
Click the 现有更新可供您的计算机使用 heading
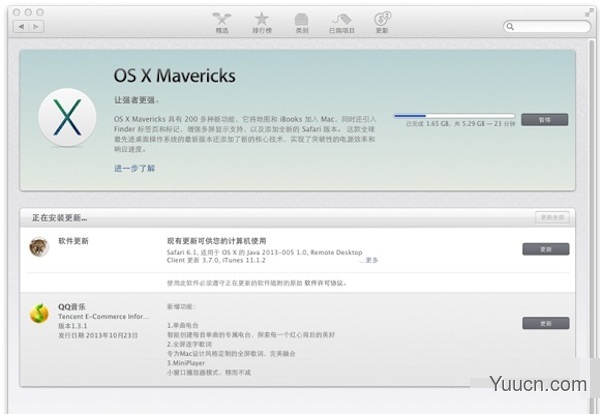pos(217,241)
